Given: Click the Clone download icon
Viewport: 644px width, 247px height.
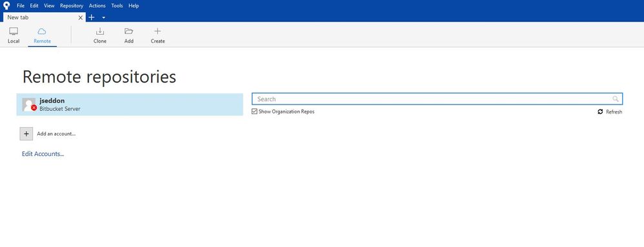Looking at the screenshot, I should click(100, 32).
